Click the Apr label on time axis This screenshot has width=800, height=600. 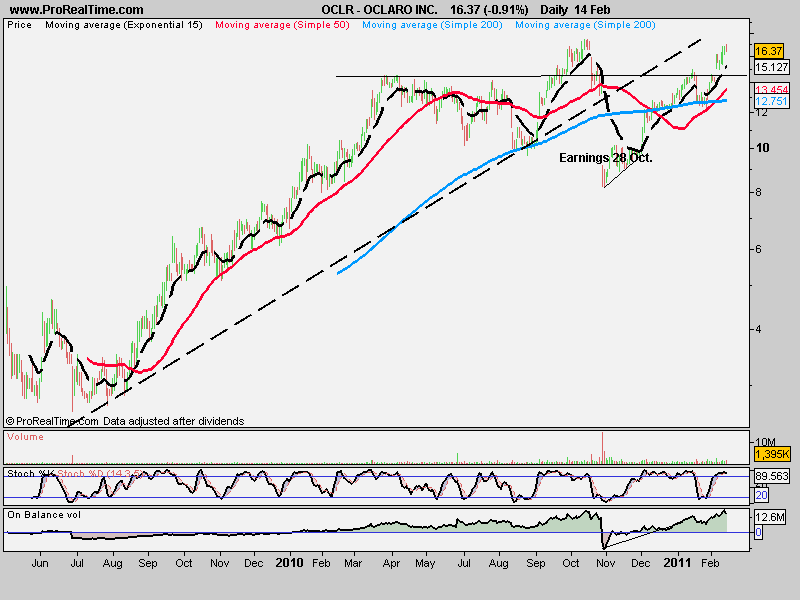tap(391, 564)
